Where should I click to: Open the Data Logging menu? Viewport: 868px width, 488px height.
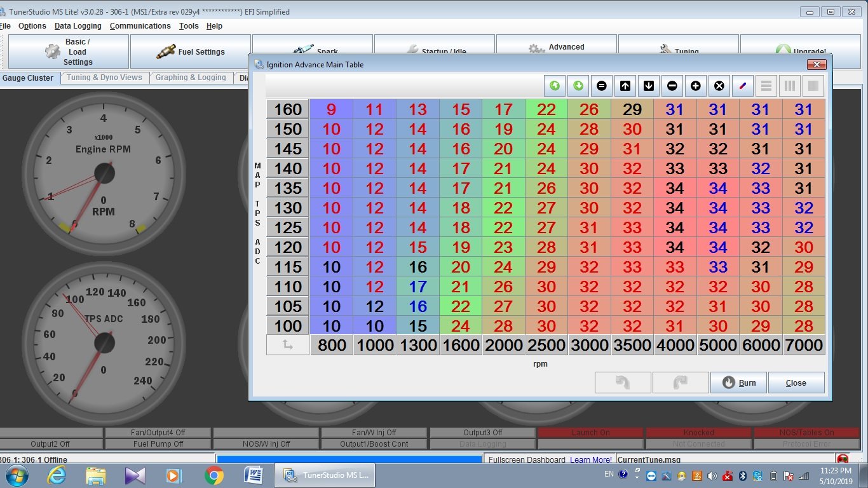[78, 26]
